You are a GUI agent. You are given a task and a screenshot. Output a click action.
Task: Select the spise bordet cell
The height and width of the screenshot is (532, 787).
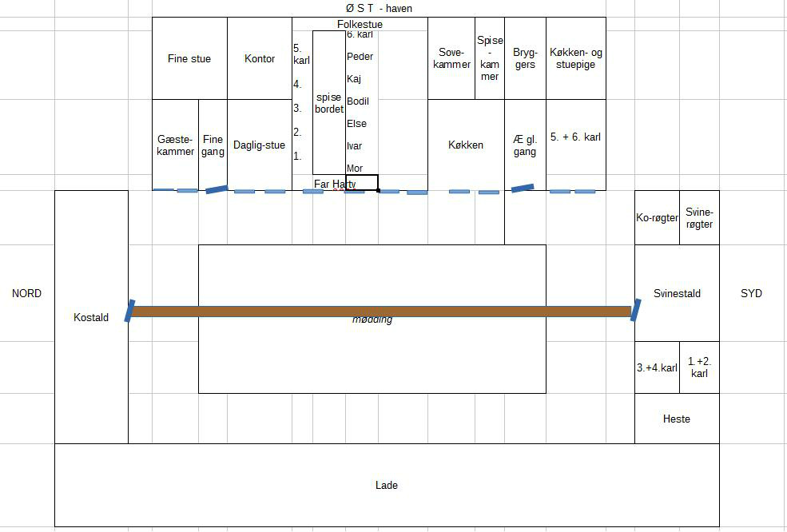(329, 103)
